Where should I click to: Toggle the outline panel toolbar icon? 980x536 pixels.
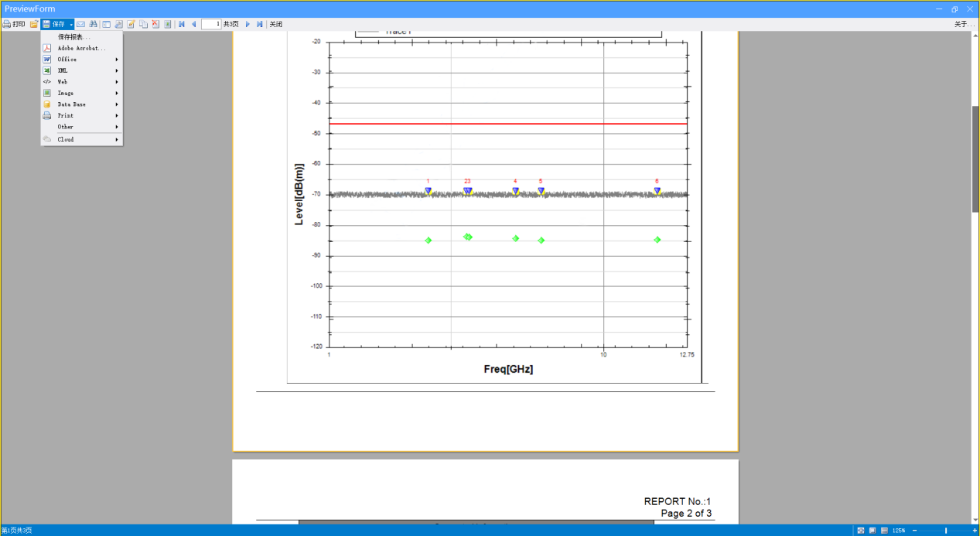click(107, 24)
